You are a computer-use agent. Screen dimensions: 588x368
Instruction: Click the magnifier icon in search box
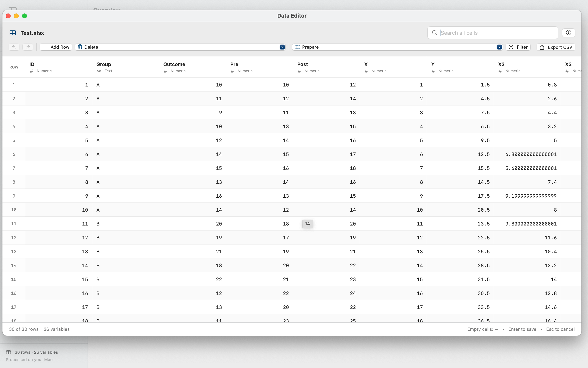435,33
